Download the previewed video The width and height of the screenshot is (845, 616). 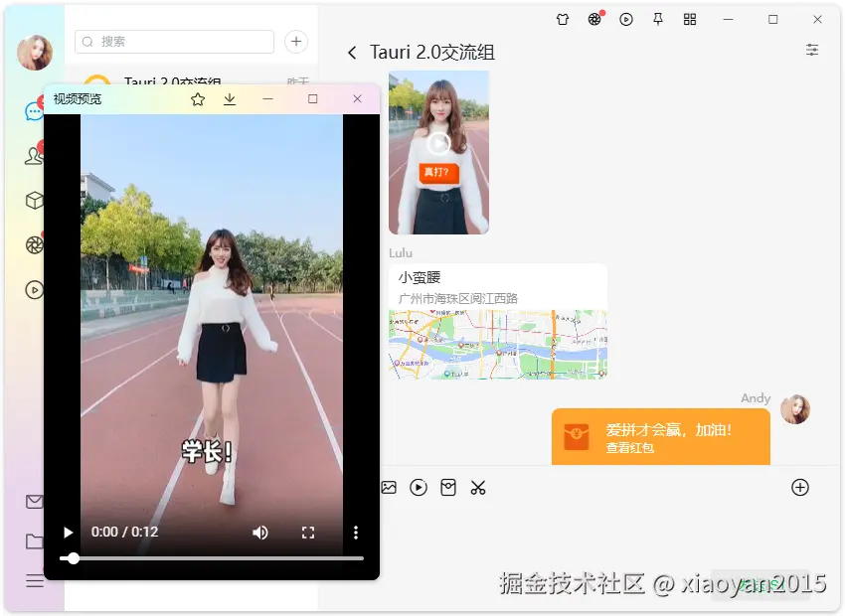coord(230,99)
